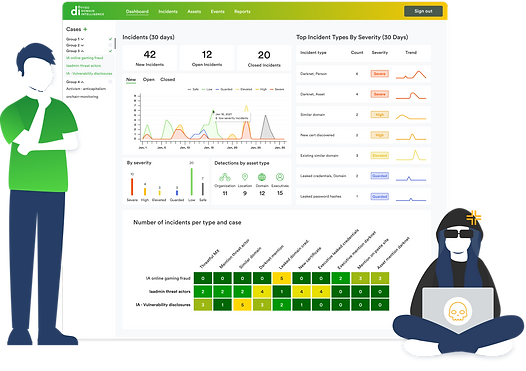Screen dimensions: 526x371
Task: Open the New cert discovered trend sparkline
Action: (411, 137)
